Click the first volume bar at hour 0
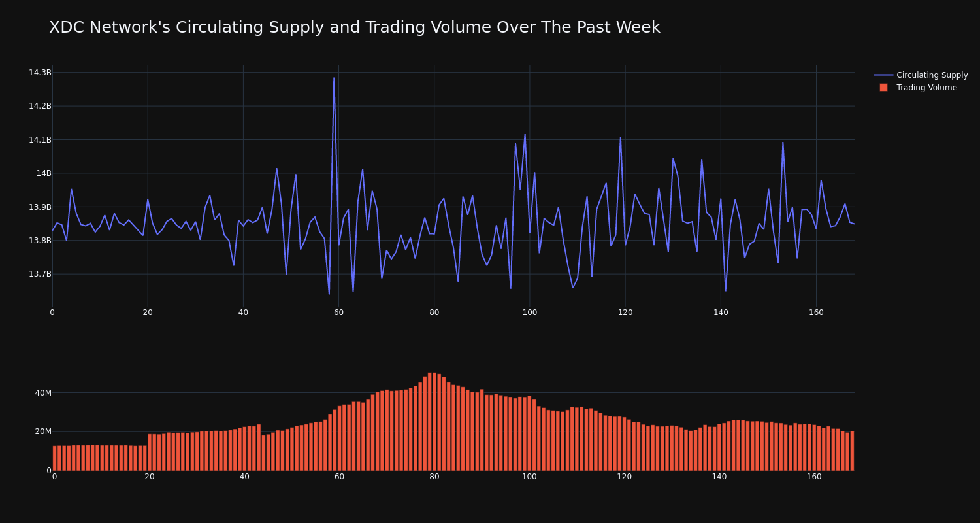The width and height of the screenshot is (980, 523). (x=54, y=458)
